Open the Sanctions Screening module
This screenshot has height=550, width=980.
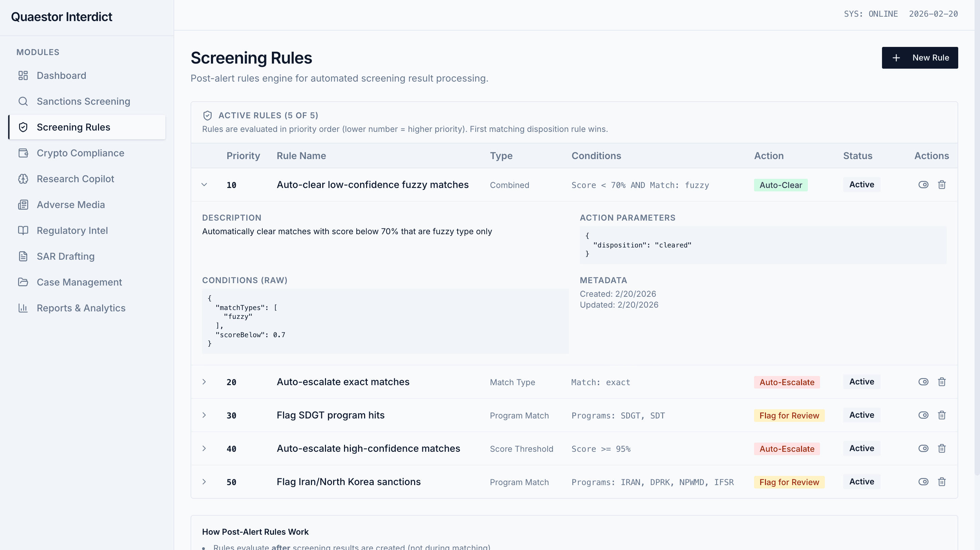(83, 102)
